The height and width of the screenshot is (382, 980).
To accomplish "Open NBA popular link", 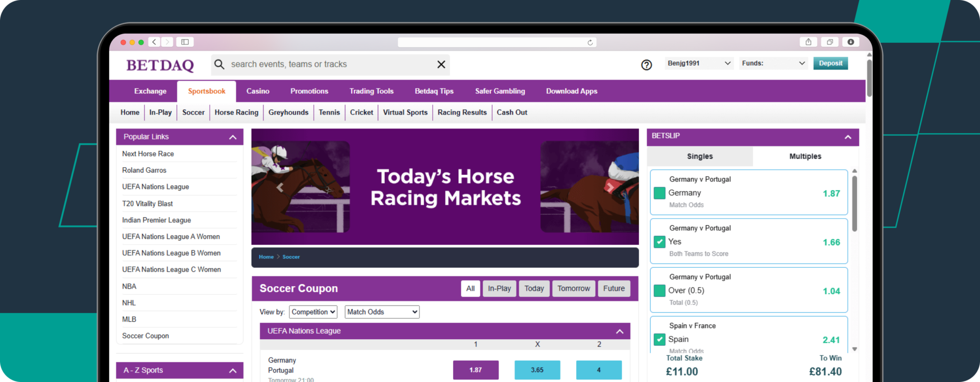I will pyautogui.click(x=129, y=287).
